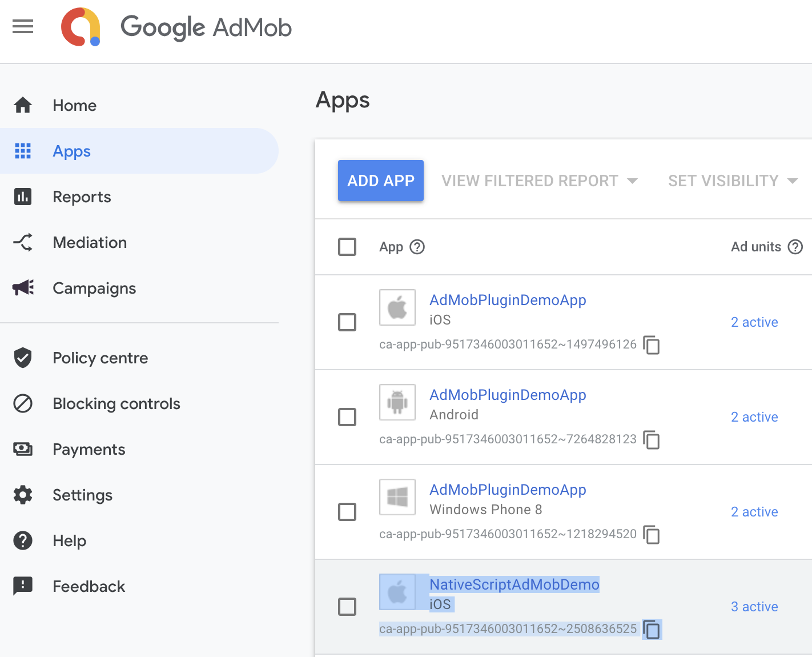Select Apps in sidebar

click(x=139, y=151)
